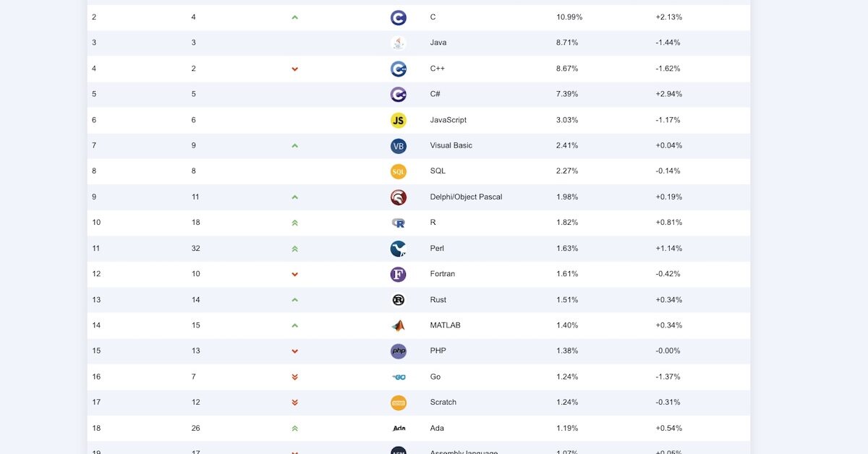Click the MATLAB logo icon

coord(399,325)
